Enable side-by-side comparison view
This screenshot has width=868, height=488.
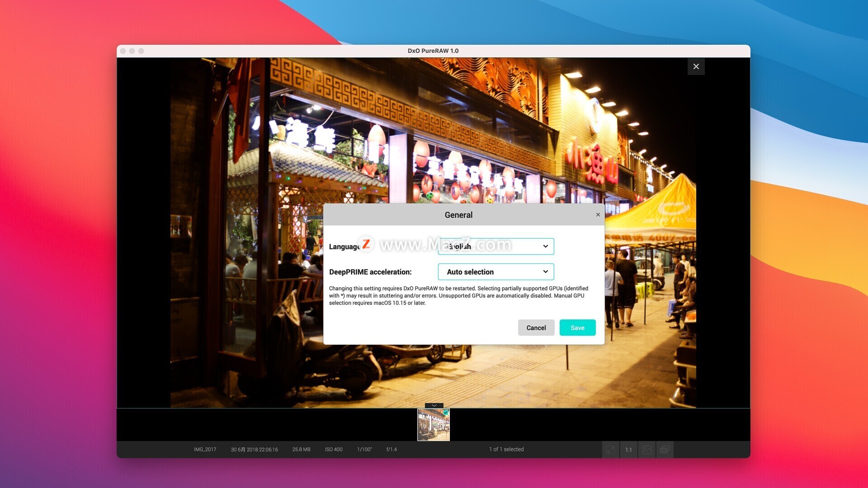tap(646, 450)
